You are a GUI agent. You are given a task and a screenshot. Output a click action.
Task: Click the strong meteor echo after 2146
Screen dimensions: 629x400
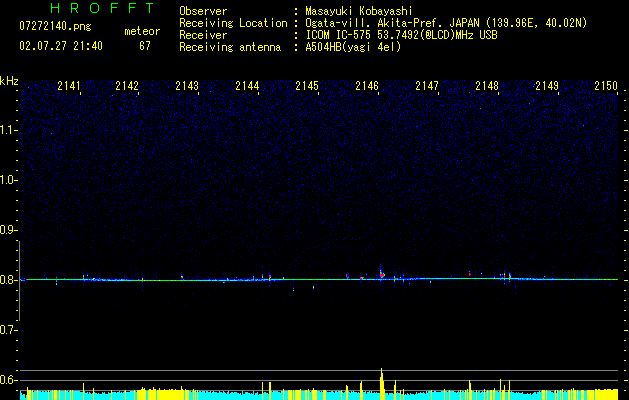click(x=382, y=274)
